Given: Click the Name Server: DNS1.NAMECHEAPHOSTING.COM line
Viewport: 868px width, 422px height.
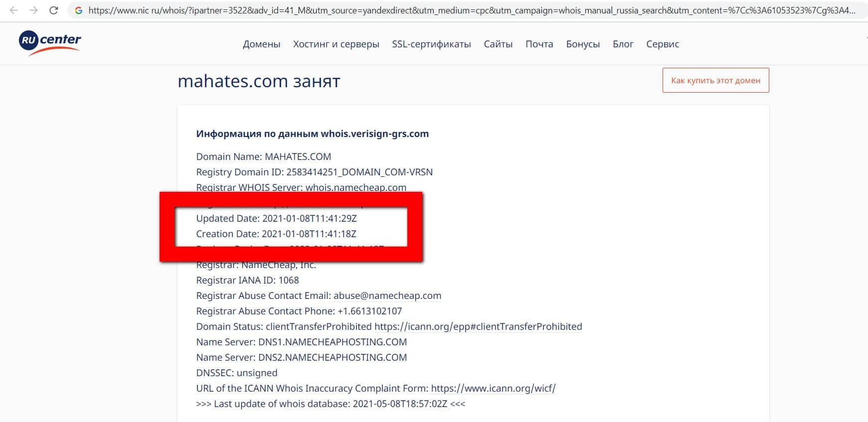Looking at the screenshot, I should point(302,342).
